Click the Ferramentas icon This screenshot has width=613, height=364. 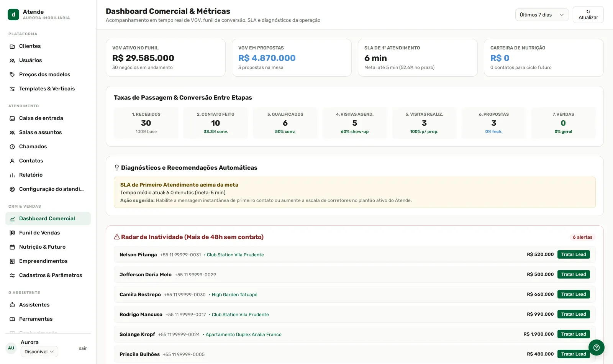click(x=12, y=319)
